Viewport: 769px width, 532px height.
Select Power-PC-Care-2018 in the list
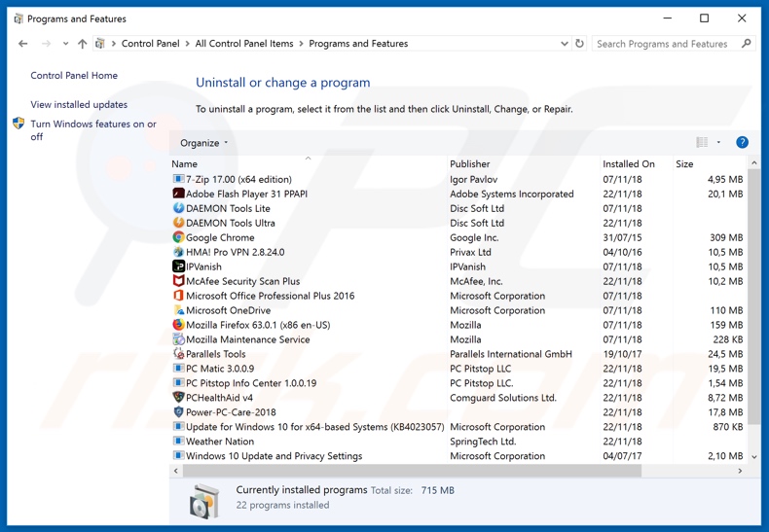click(x=231, y=412)
